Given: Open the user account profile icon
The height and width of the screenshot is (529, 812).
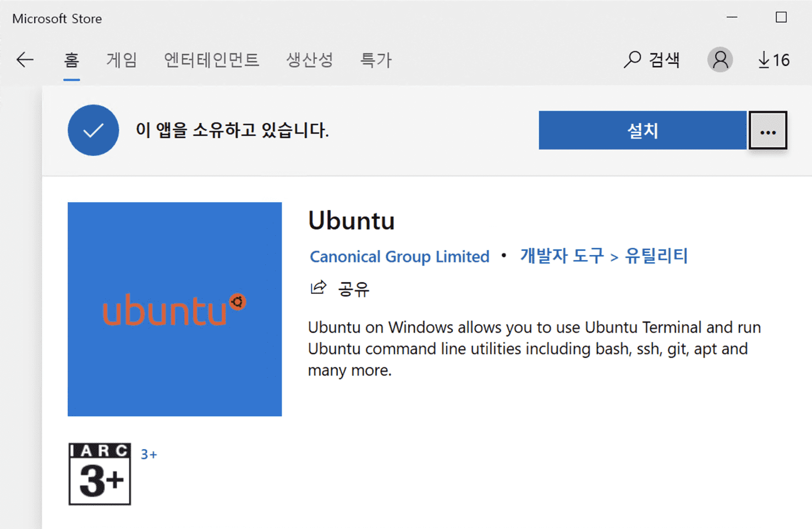Looking at the screenshot, I should tap(720, 59).
